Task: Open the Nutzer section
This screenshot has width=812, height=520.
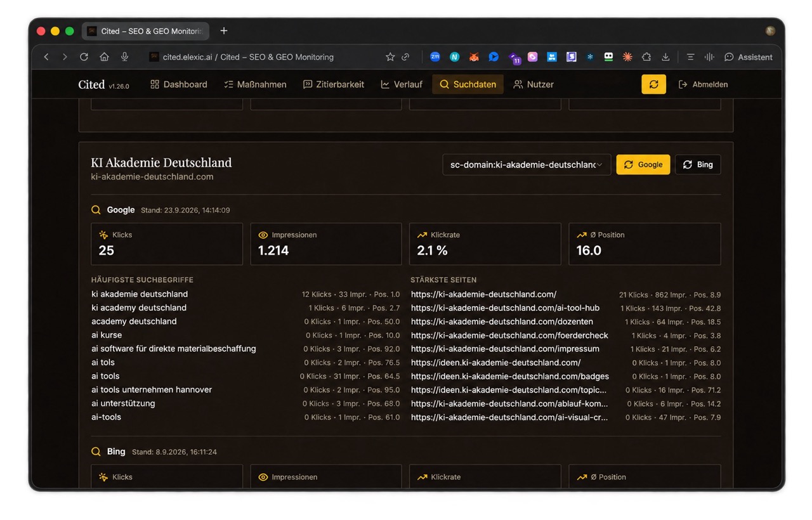Action: point(534,84)
